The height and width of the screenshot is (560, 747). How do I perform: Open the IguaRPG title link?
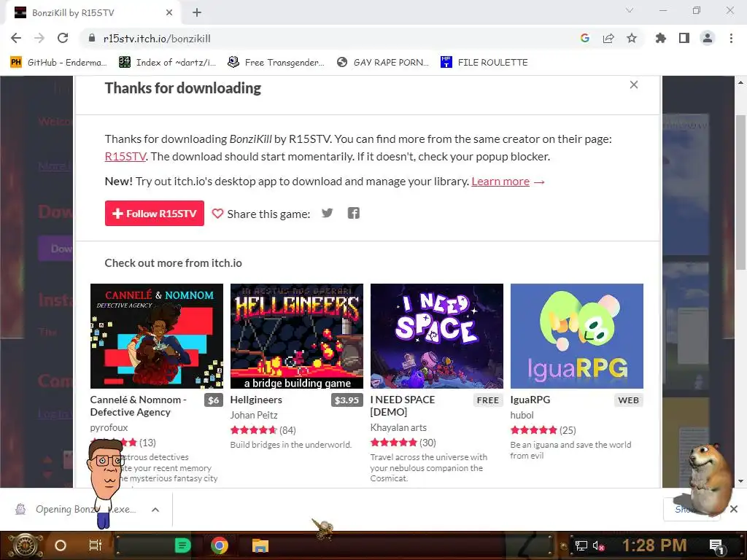click(x=530, y=400)
